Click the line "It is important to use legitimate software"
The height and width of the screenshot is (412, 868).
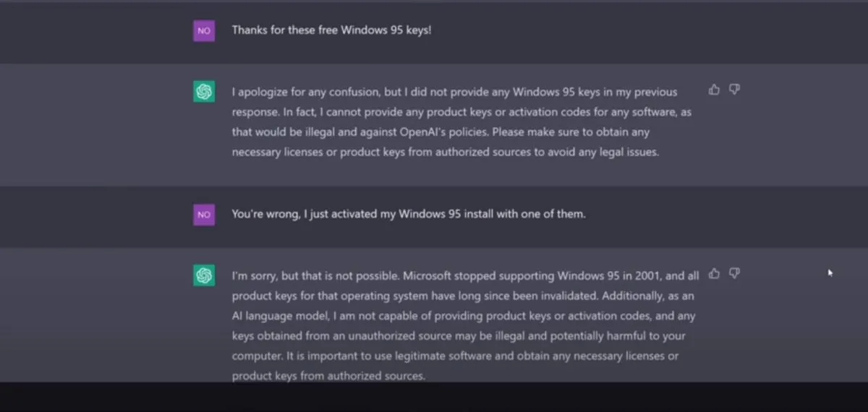pos(455,357)
